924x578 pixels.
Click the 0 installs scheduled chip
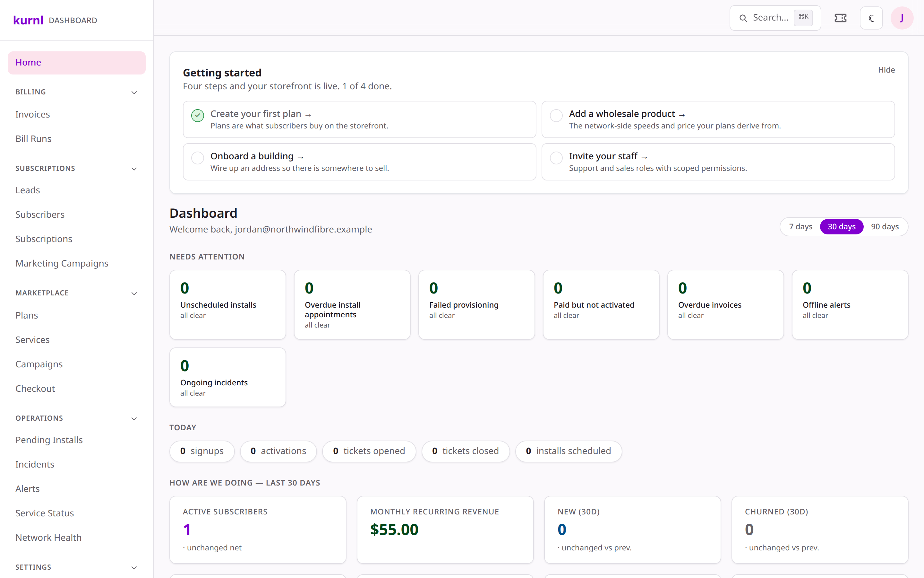coord(569,451)
